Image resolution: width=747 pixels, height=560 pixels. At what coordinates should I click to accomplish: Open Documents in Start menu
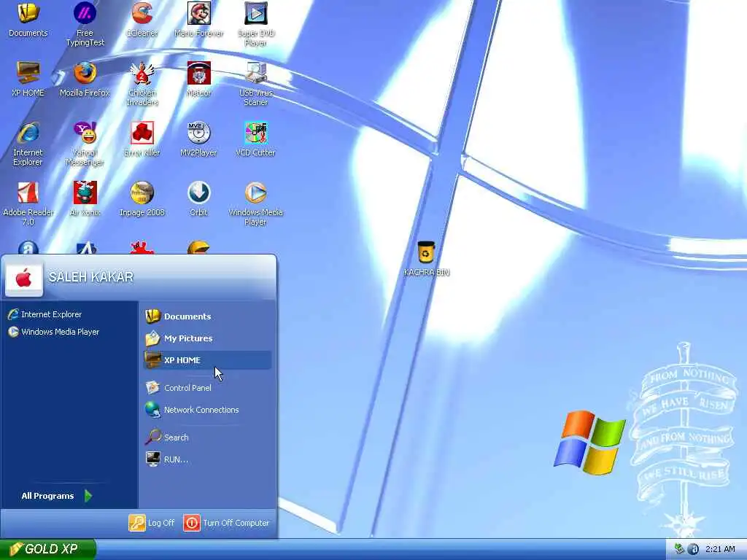[208, 316]
